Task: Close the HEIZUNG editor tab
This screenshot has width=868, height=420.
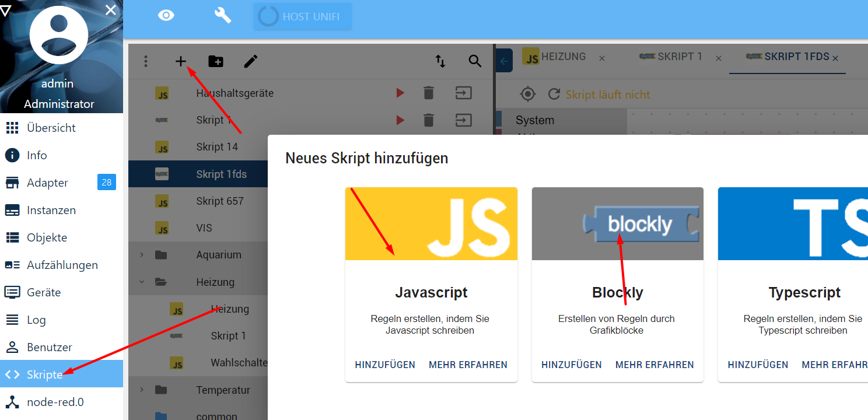Action: coord(602,58)
